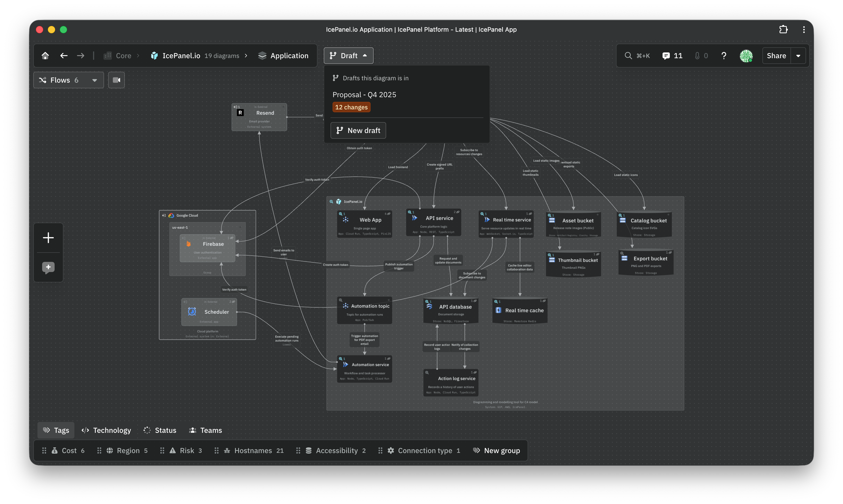Start presentation with the video camera icon
The height and width of the screenshot is (504, 843).
116,80
